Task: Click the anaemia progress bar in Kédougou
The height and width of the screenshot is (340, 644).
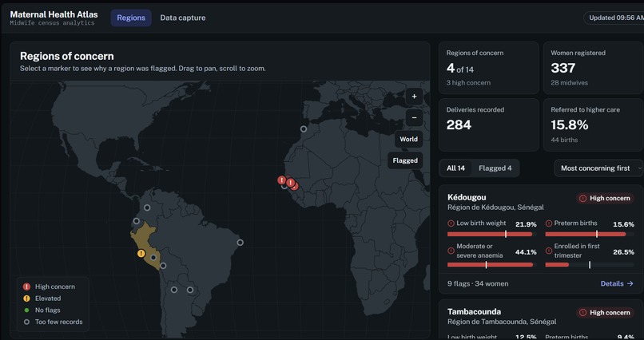Action: (492, 265)
